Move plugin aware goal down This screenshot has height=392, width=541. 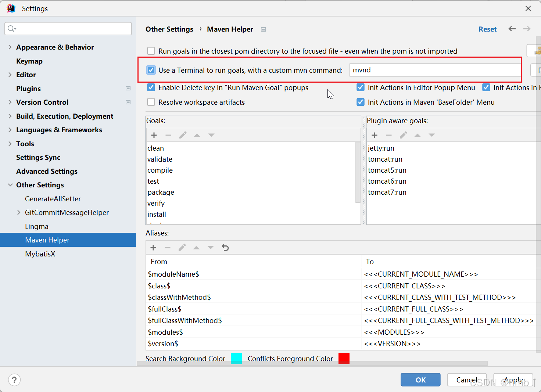coord(432,135)
